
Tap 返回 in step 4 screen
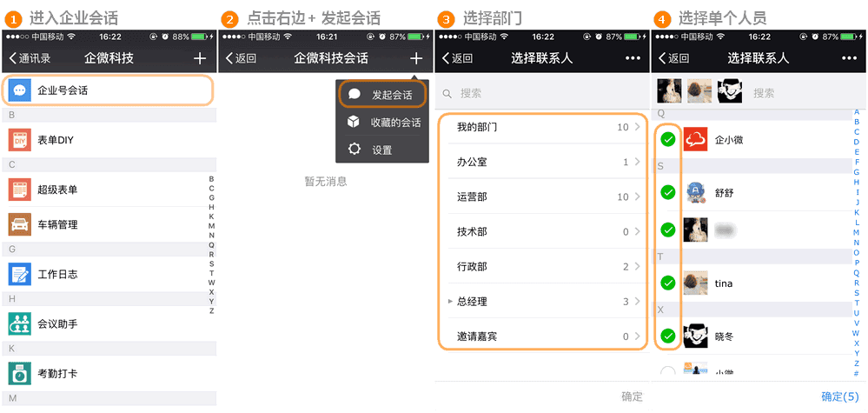coord(673,58)
